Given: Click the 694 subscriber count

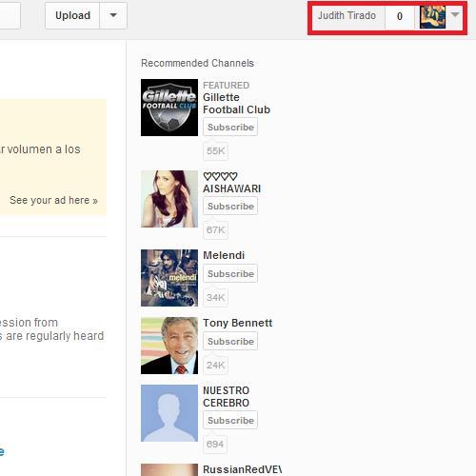Looking at the screenshot, I should coord(215,444).
